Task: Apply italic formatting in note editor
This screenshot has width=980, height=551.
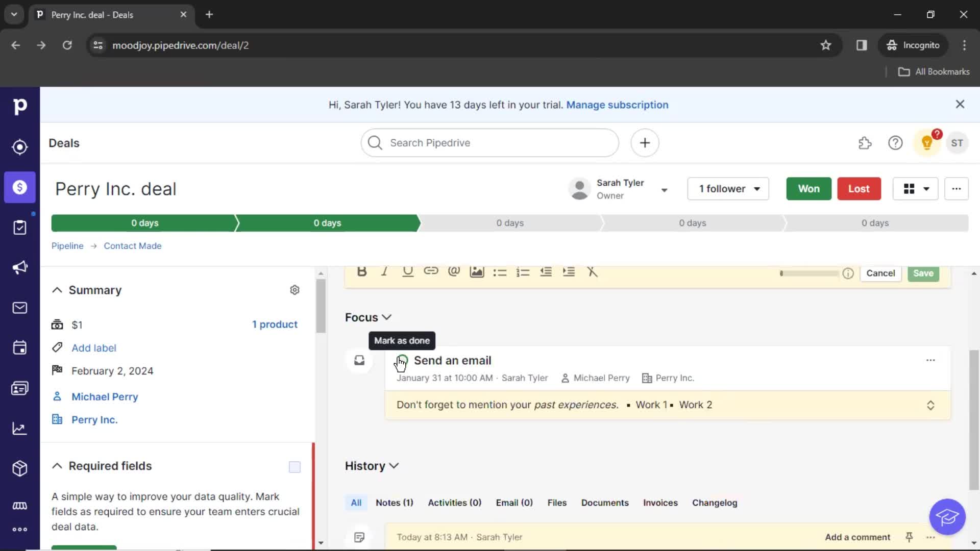Action: pos(384,272)
